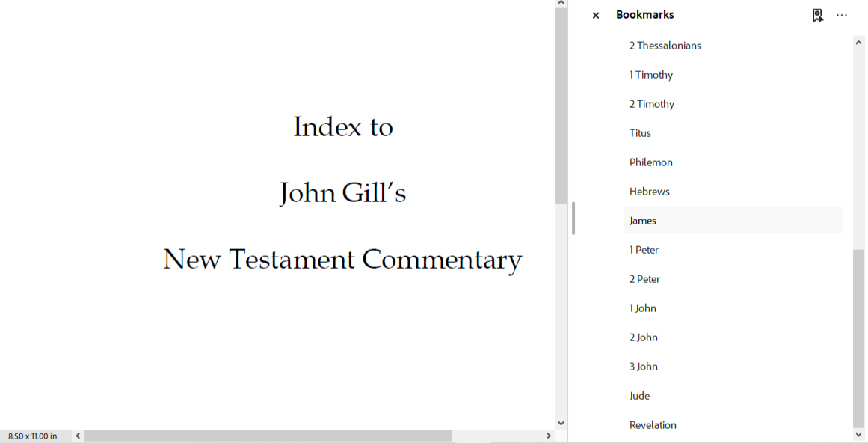Viewport: 868px width, 443px height.
Task: Open Bookmarks options three-dot menu
Action: [x=842, y=16]
